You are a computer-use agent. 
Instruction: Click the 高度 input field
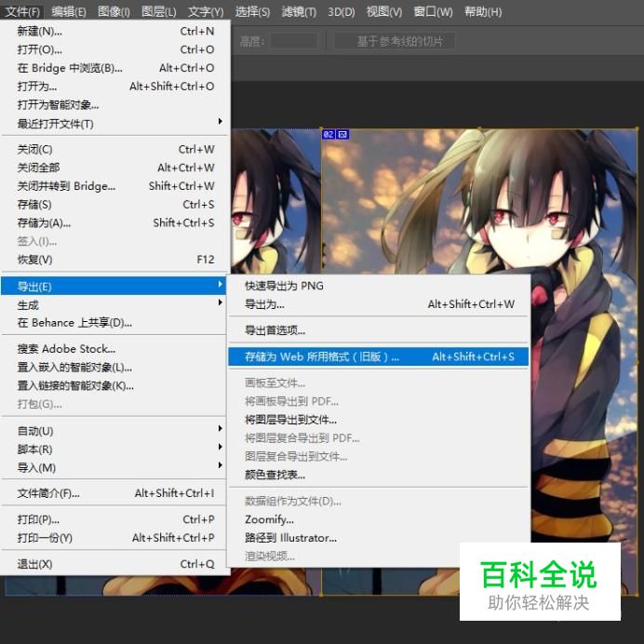point(294,41)
